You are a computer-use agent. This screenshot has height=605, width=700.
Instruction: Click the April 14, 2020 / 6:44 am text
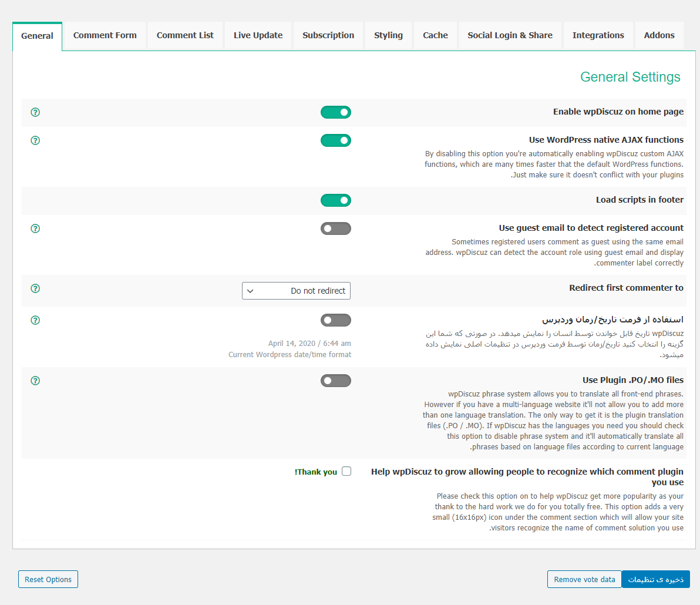point(309,344)
